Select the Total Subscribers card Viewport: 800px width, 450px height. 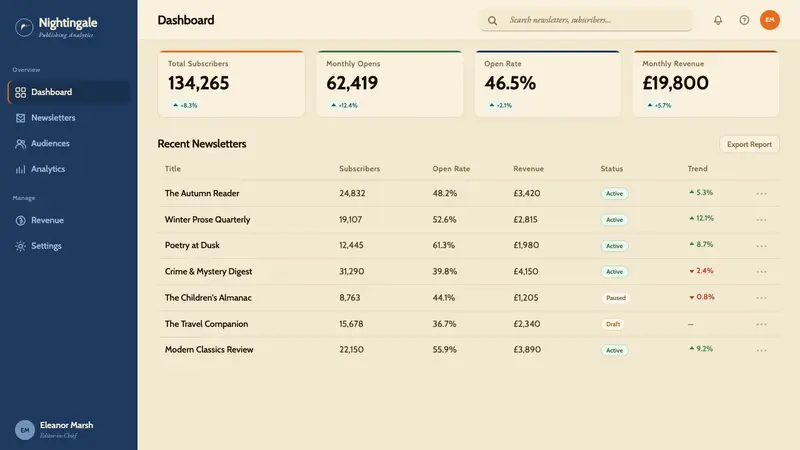231,84
